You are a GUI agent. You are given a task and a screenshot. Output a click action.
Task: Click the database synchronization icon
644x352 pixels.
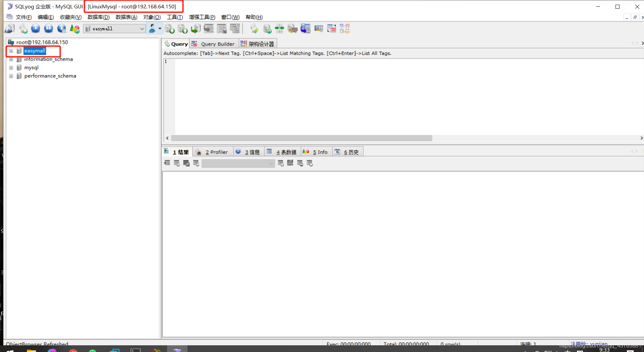pos(267,29)
